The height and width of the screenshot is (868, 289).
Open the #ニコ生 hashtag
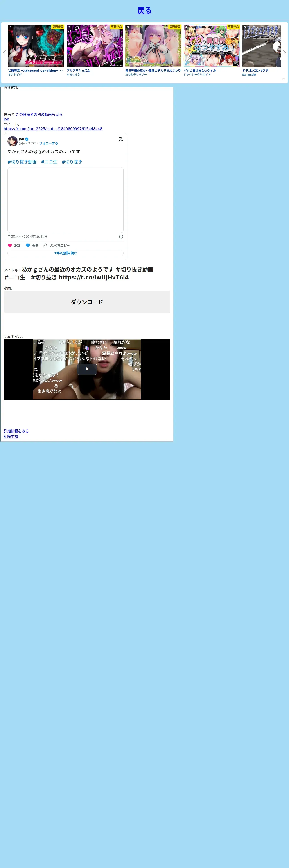[x=49, y=162]
